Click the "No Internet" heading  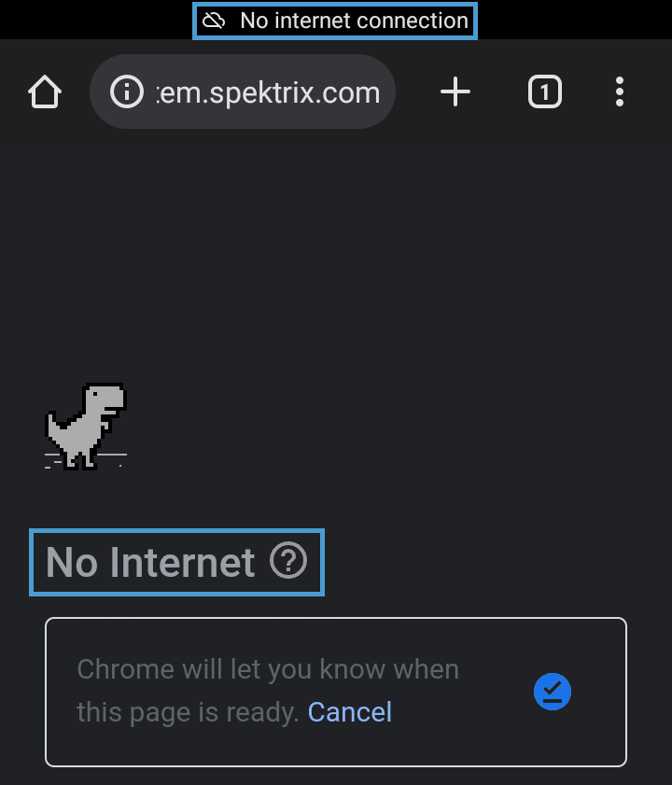150,562
